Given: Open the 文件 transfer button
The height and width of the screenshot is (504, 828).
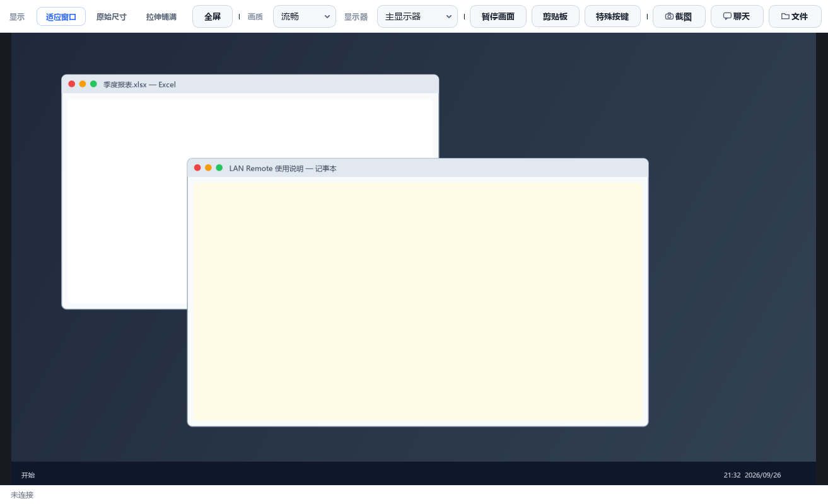Looking at the screenshot, I should (x=795, y=16).
